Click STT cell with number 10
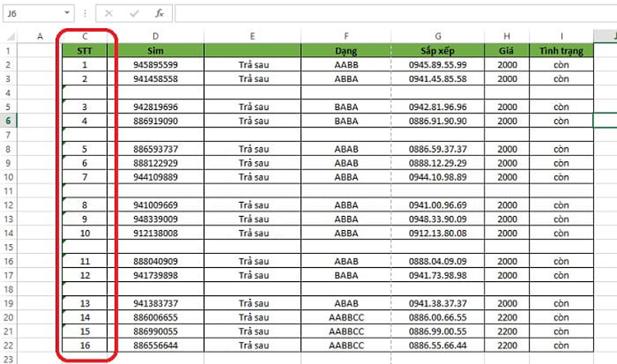Viewport: 617px width, 364px height. pyautogui.click(x=85, y=233)
